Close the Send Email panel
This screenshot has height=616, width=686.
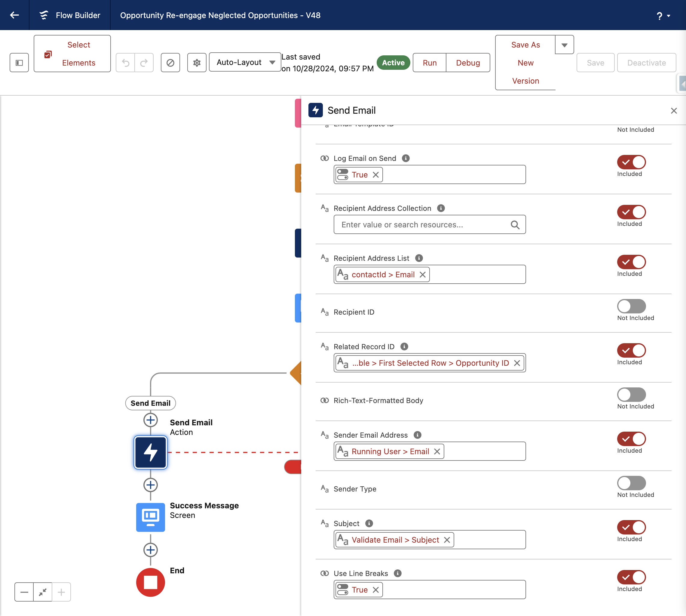point(674,111)
